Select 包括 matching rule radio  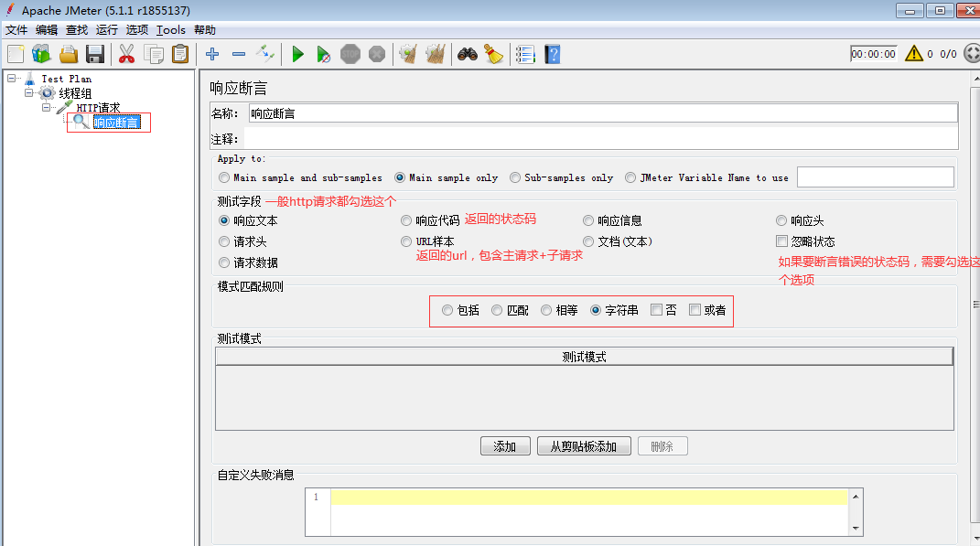447,310
